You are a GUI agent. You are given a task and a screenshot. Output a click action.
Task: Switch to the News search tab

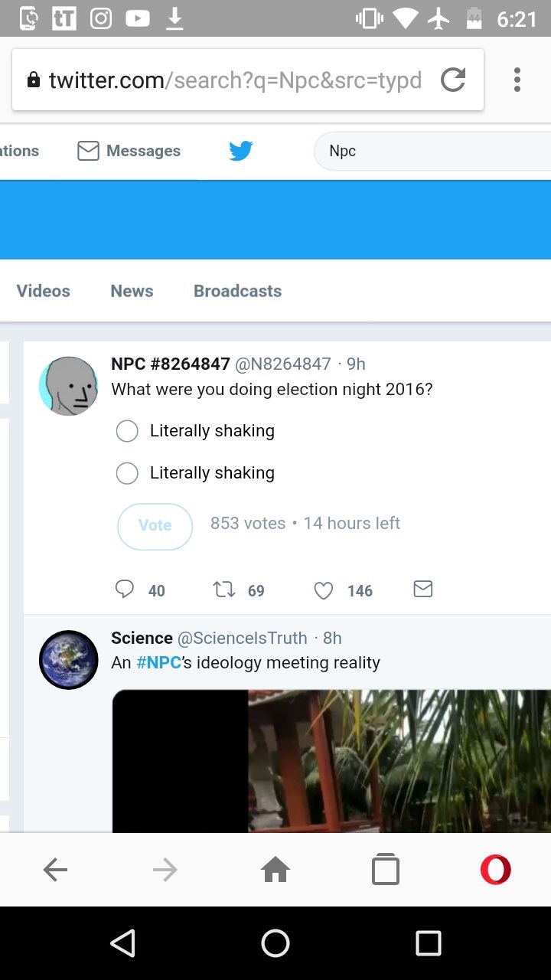click(x=132, y=291)
